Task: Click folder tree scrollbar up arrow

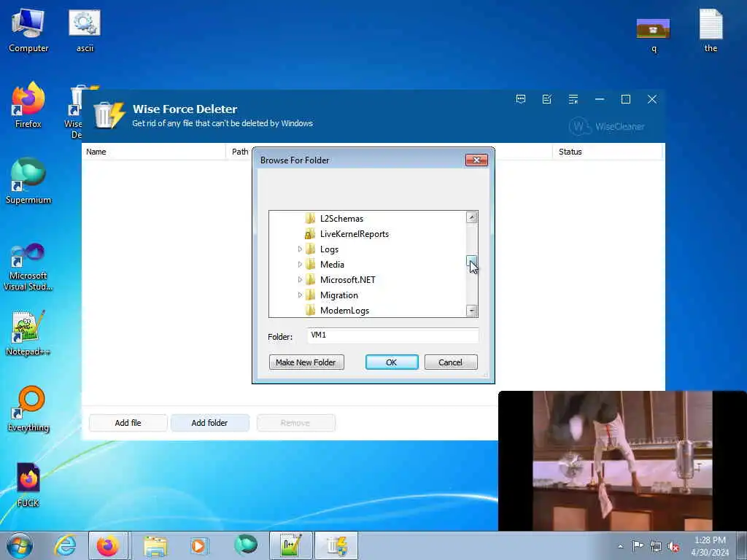Action: (472, 217)
